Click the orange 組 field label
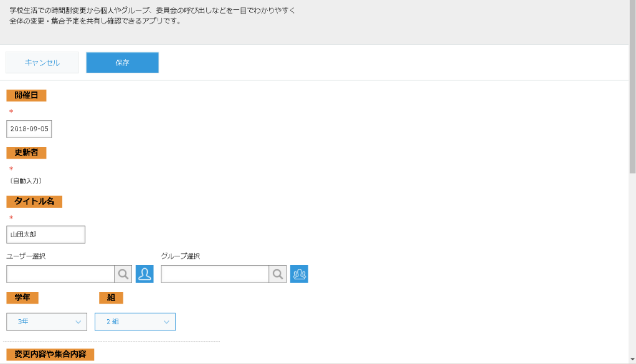636x364 pixels. (110, 297)
